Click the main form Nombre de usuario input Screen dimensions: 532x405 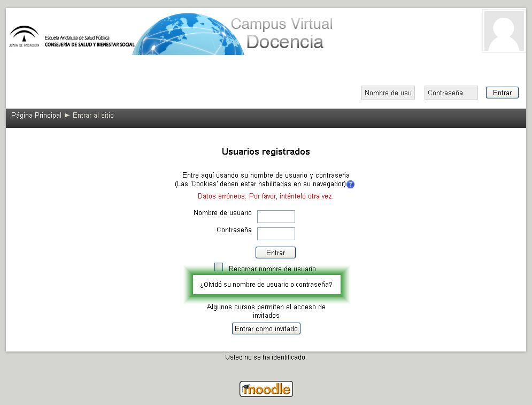276,217
